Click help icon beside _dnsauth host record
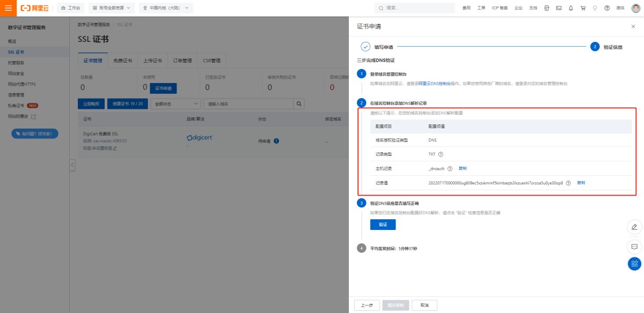The height and width of the screenshot is (313, 644). pos(450,169)
